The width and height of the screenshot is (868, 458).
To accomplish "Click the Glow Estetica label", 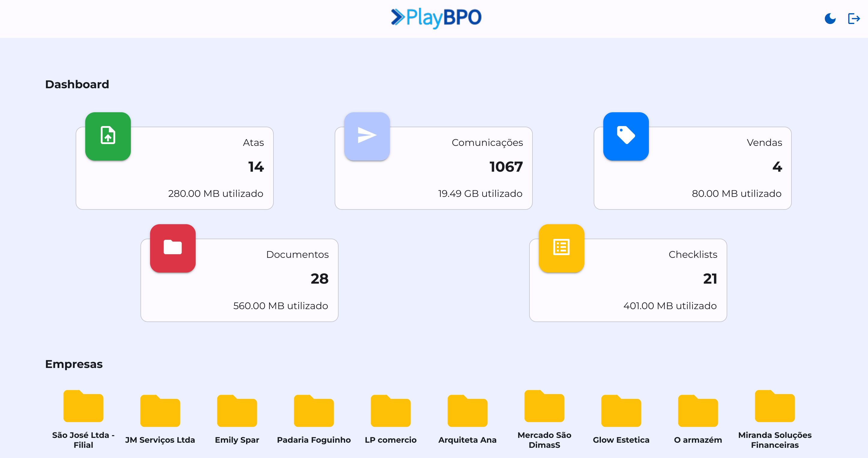I will (621, 440).
